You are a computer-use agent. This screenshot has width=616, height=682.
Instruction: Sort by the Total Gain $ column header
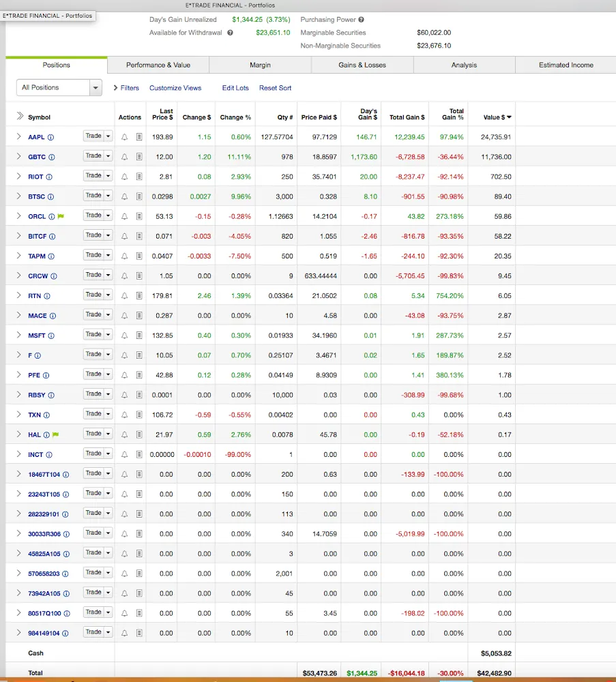tap(407, 117)
